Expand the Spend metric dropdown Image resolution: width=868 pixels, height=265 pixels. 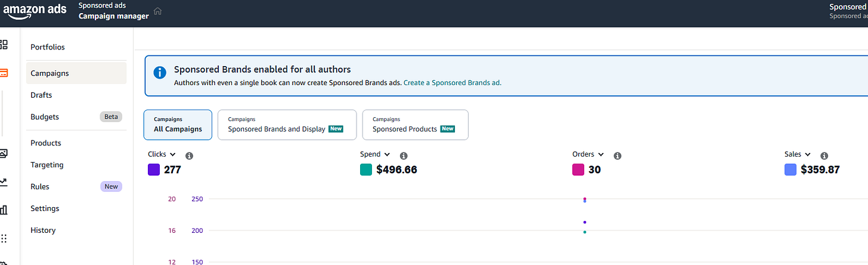[x=375, y=154]
